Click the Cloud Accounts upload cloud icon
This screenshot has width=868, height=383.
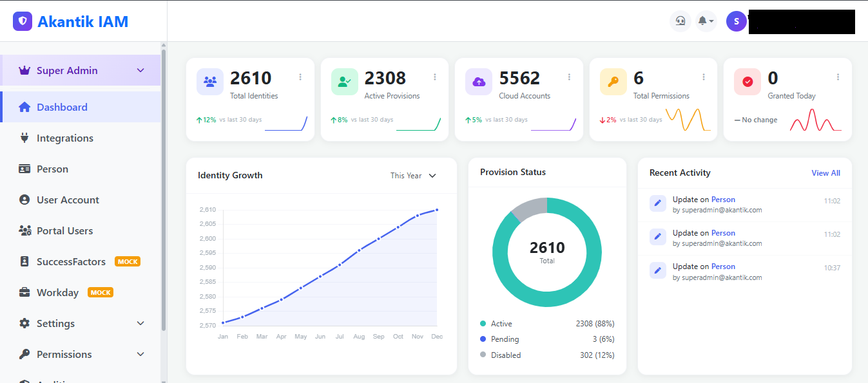[479, 82]
